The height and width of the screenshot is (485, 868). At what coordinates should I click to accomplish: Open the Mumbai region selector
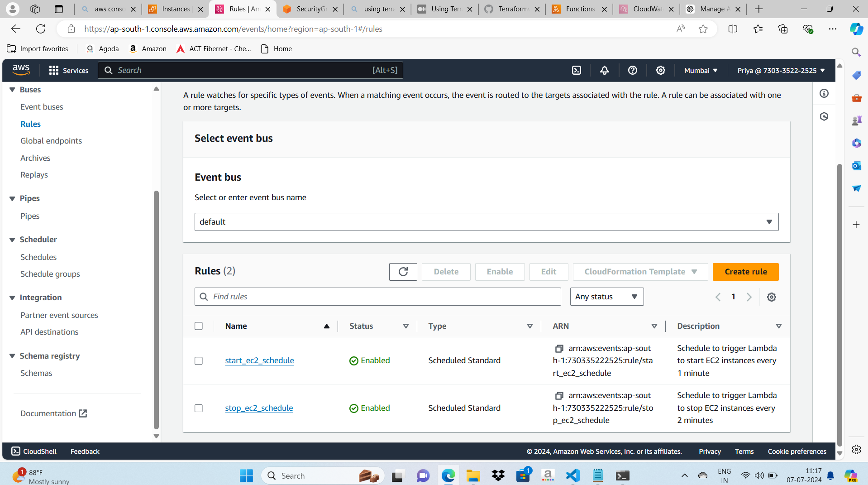[x=701, y=70]
